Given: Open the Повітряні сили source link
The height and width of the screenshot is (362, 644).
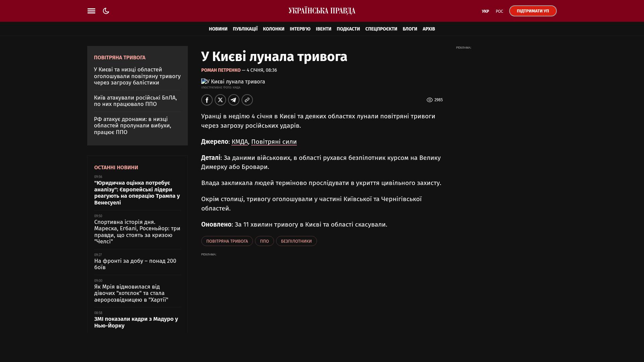Looking at the screenshot, I should coord(274,142).
